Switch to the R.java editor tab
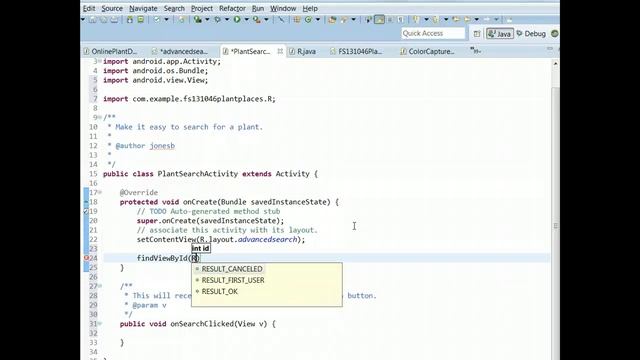The width and height of the screenshot is (640, 360). coord(302,51)
